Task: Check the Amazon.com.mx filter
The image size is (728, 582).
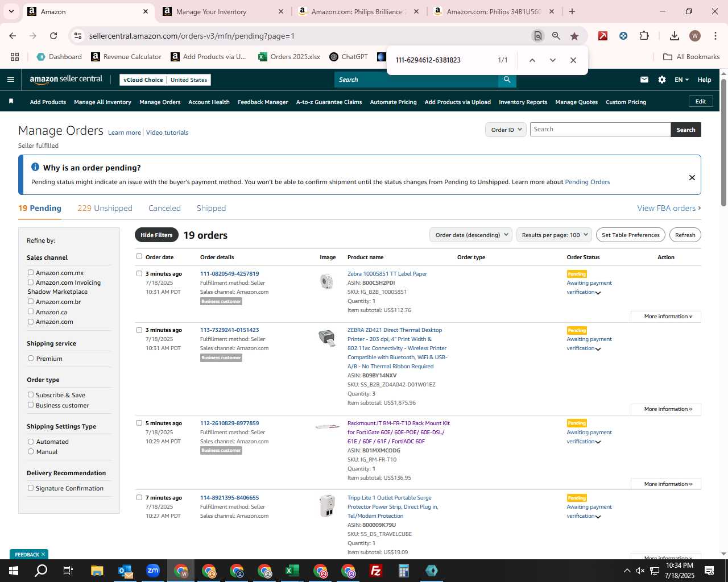Action: click(x=31, y=272)
